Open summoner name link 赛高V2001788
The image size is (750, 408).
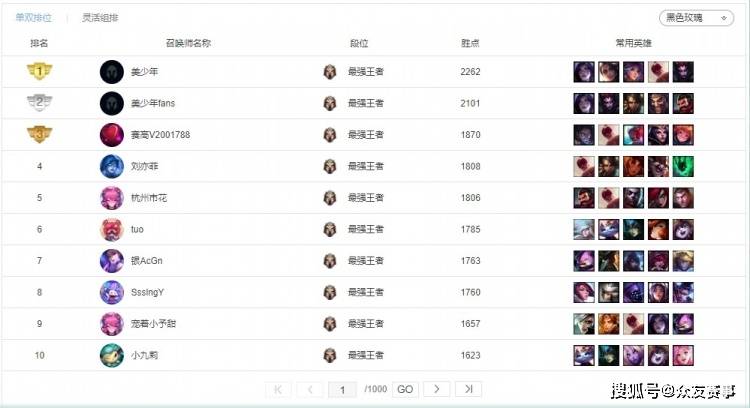(x=160, y=135)
